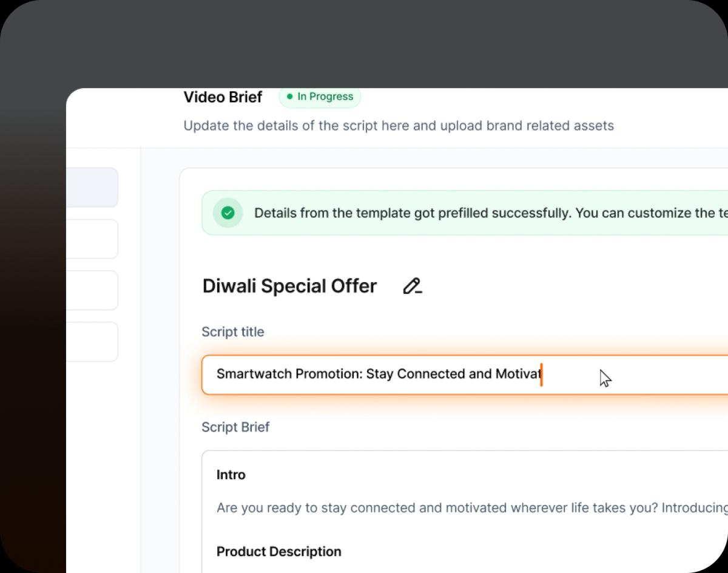Click the pencil edit icon beside Diwali Special Offer

click(413, 286)
